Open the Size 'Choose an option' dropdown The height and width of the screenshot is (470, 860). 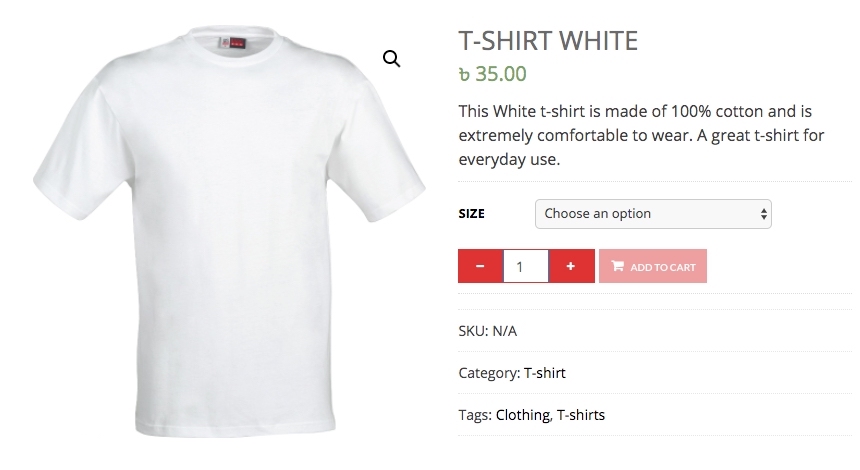tap(653, 214)
